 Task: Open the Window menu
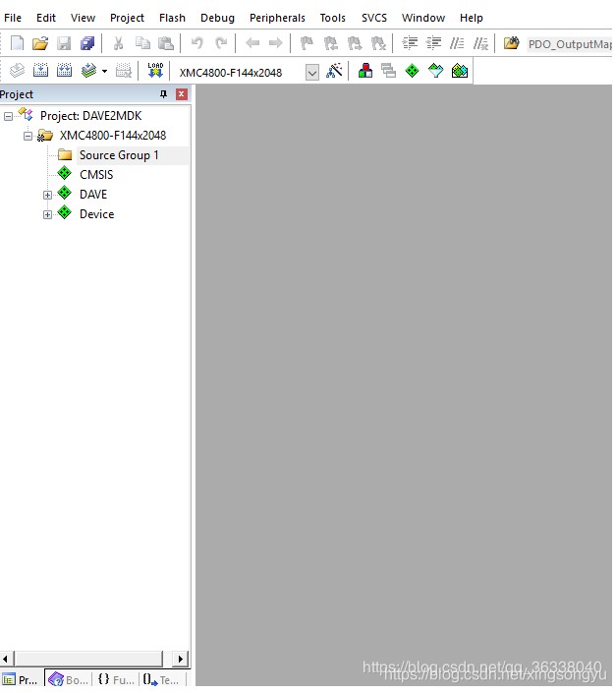[423, 18]
